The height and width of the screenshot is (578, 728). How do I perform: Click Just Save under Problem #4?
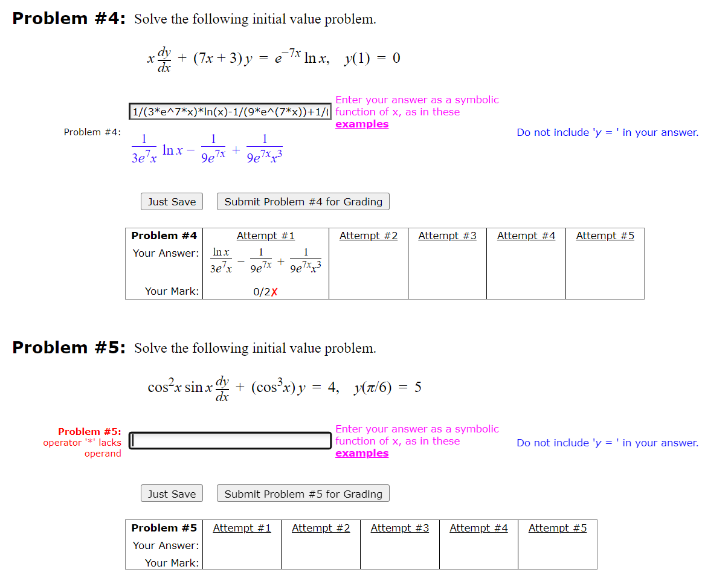click(172, 202)
